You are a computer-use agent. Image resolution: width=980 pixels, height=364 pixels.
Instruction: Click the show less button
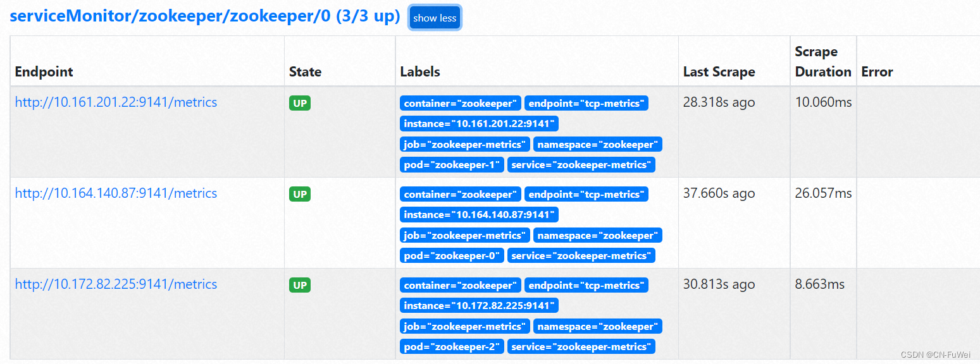click(435, 18)
